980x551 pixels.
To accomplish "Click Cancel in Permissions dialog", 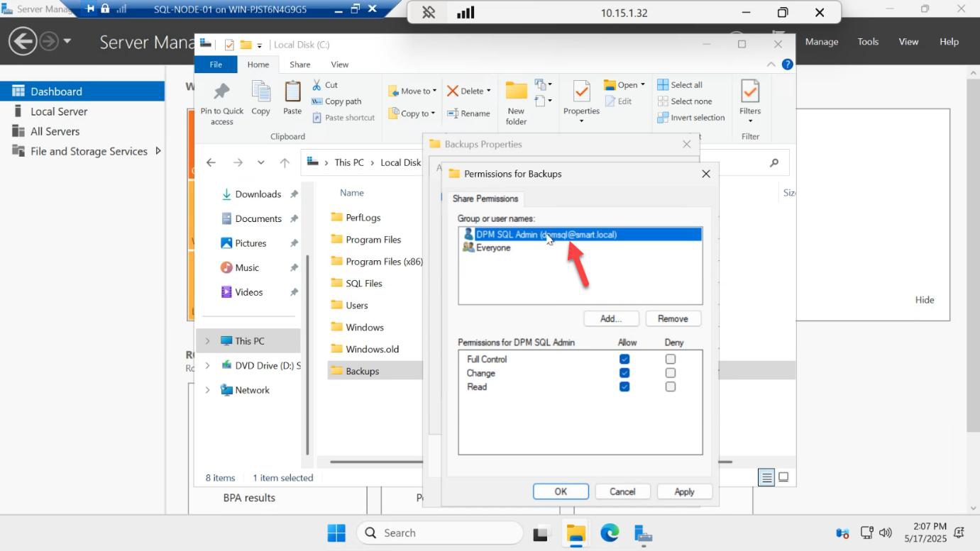I will [622, 491].
